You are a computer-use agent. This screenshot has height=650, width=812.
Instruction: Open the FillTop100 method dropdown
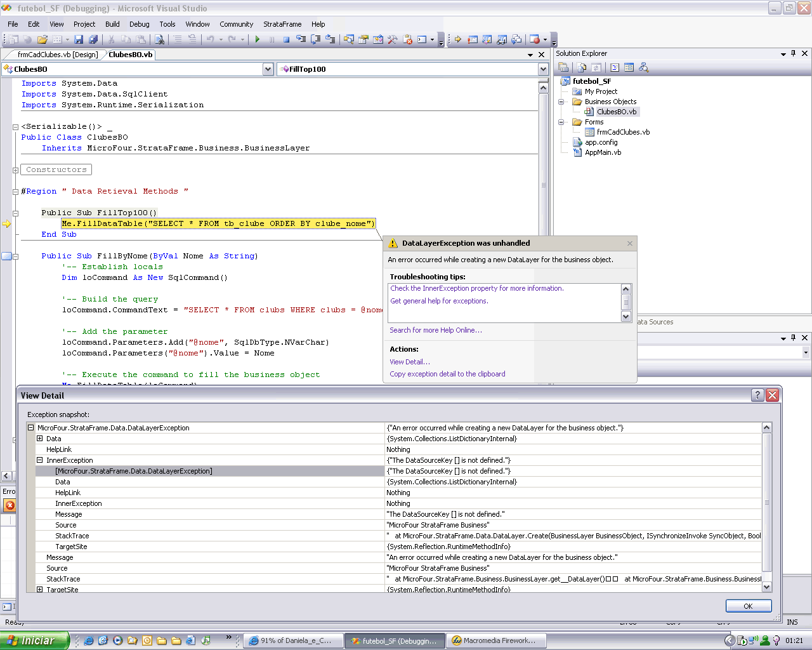tap(543, 69)
